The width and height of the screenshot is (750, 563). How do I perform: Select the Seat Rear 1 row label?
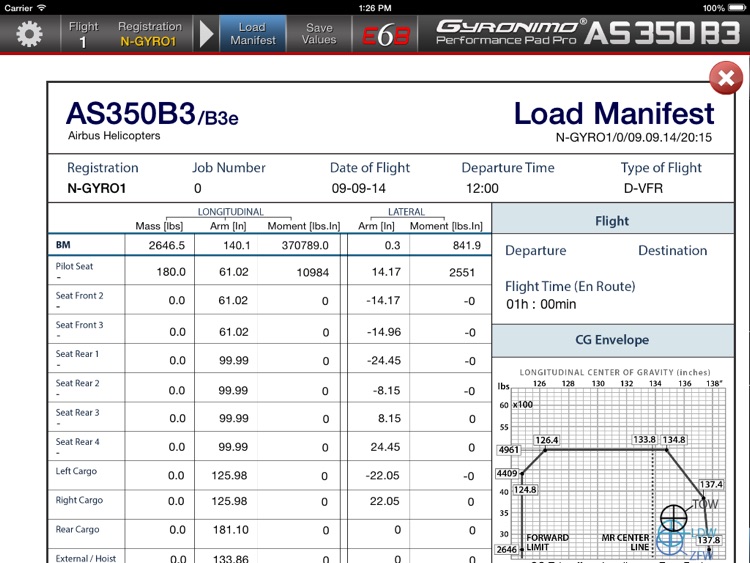point(77,354)
